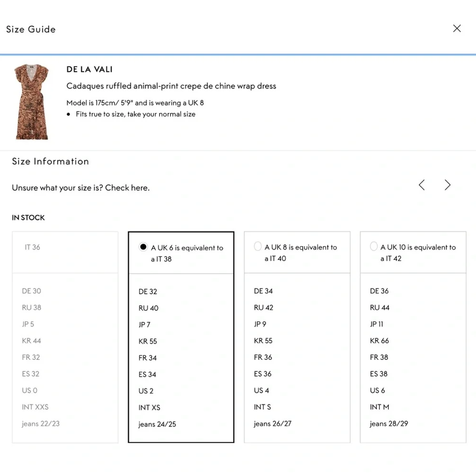Screen dimensions: 476x476
Task: Click the 'US 4' size entry
Action: click(261, 390)
